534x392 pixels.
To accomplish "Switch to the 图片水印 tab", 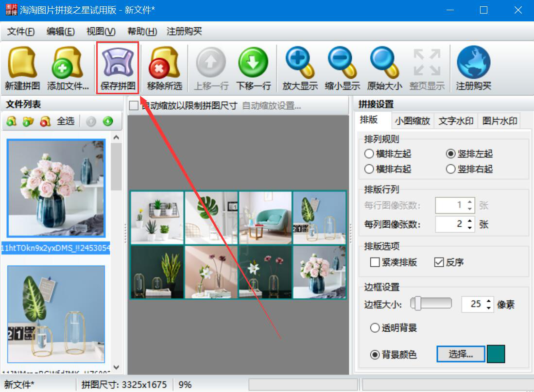I will [x=500, y=121].
